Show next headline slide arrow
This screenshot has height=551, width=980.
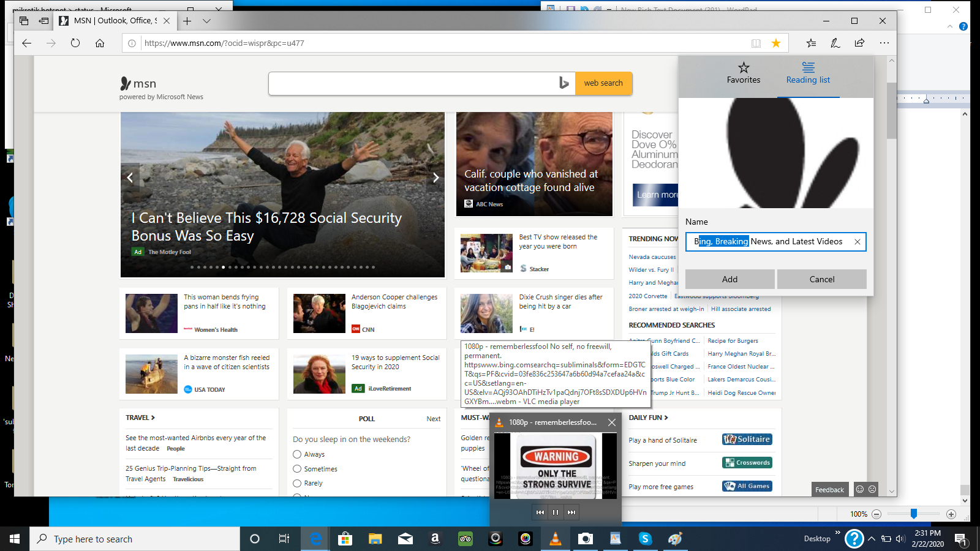point(435,178)
